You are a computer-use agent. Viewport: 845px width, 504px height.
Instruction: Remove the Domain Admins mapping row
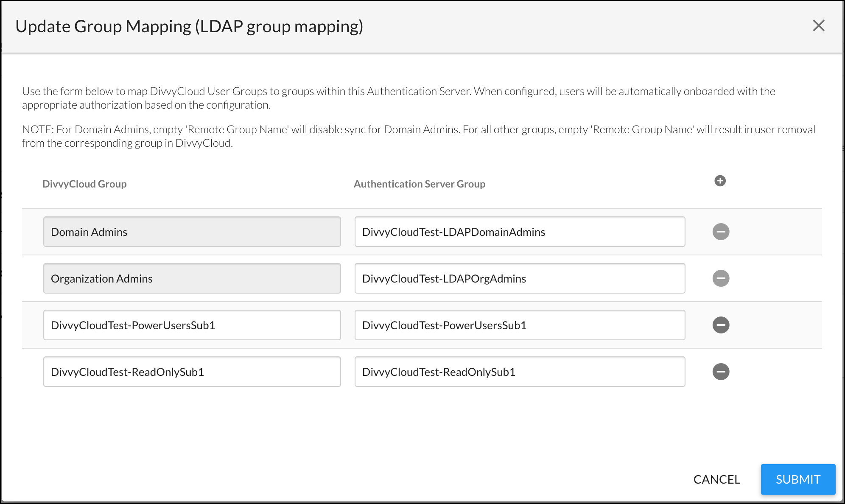point(721,232)
